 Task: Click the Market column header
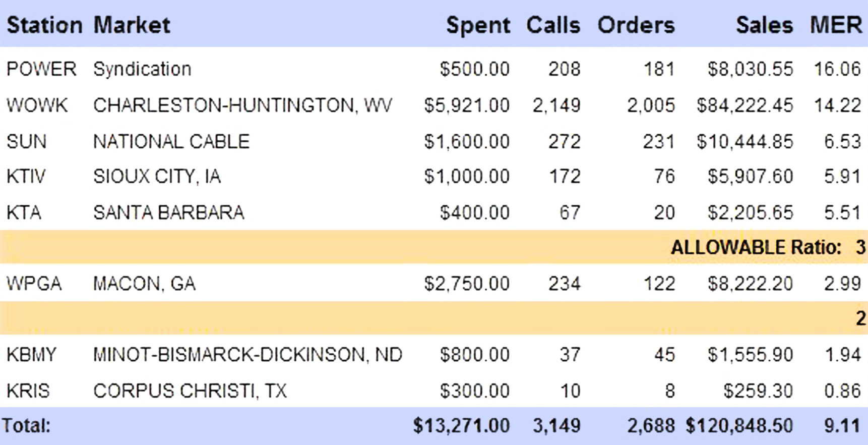[x=132, y=25]
